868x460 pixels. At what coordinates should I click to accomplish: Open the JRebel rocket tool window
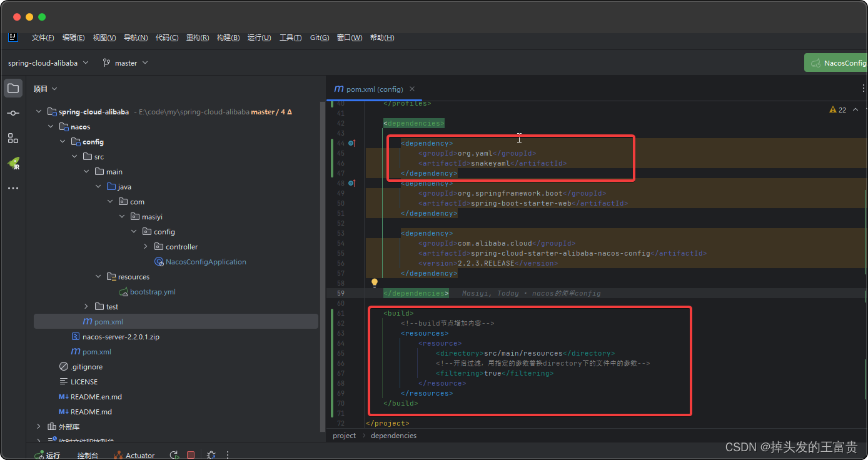click(13, 163)
